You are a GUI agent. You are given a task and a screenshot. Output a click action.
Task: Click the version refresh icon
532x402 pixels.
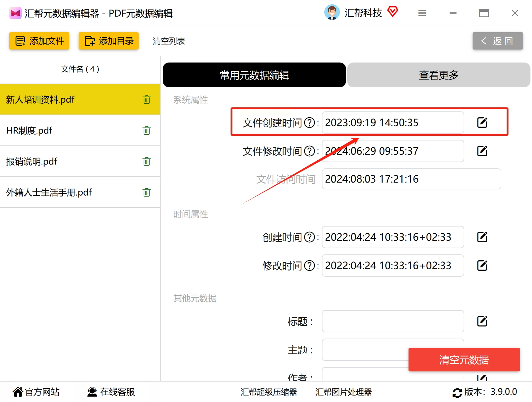457,392
